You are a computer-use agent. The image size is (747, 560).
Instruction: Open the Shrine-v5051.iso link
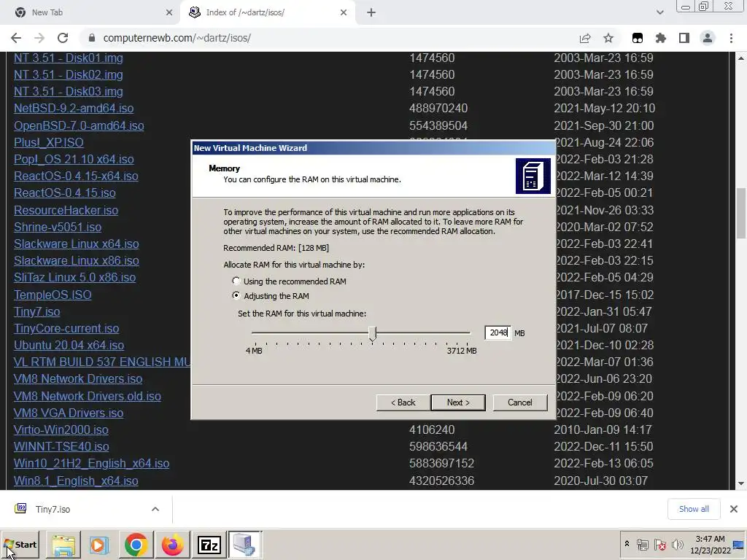(57, 227)
